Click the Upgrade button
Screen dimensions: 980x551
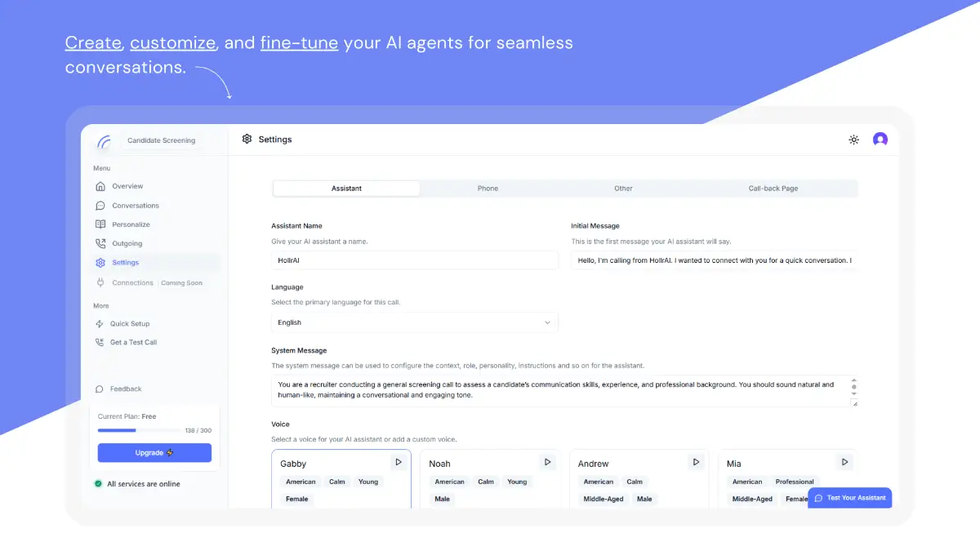click(154, 453)
